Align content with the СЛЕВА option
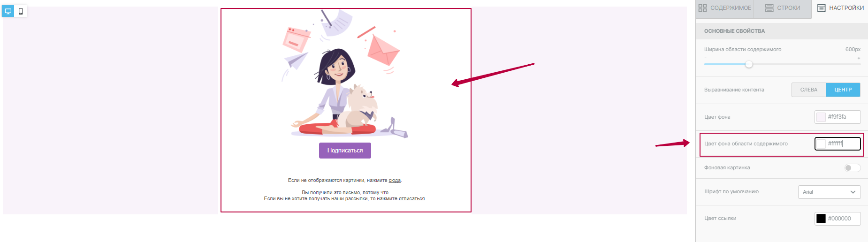 pos(809,90)
